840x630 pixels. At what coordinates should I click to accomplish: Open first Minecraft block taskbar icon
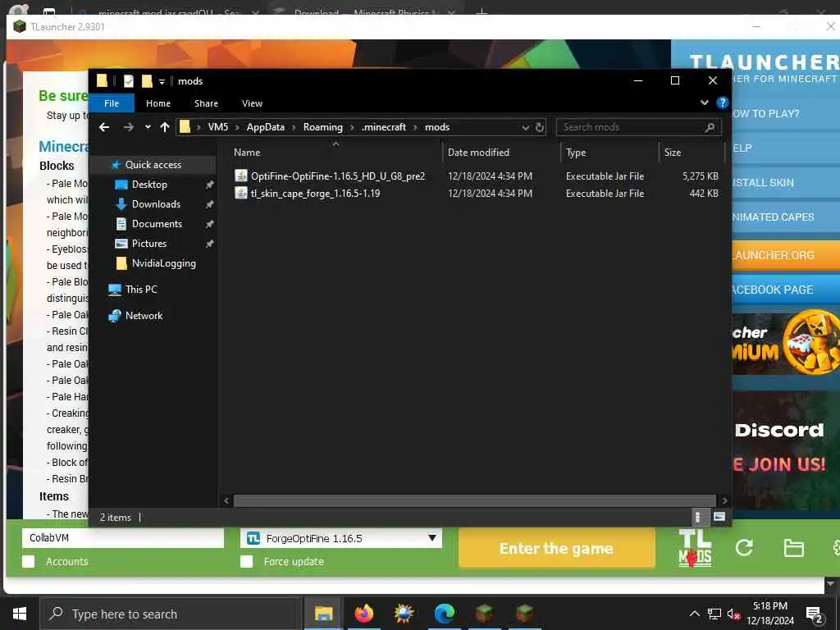tap(484, 614)
